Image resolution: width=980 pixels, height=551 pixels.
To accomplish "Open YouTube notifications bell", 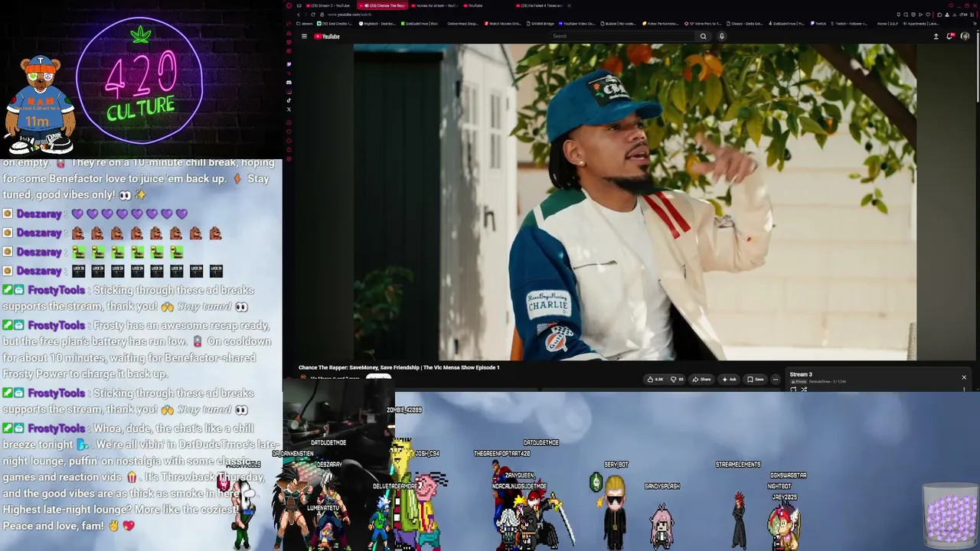I will (950, 36).
